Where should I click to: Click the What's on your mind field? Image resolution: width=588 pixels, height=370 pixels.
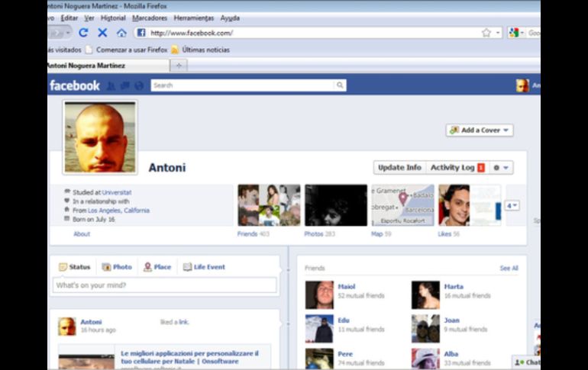tap(164, 285)
